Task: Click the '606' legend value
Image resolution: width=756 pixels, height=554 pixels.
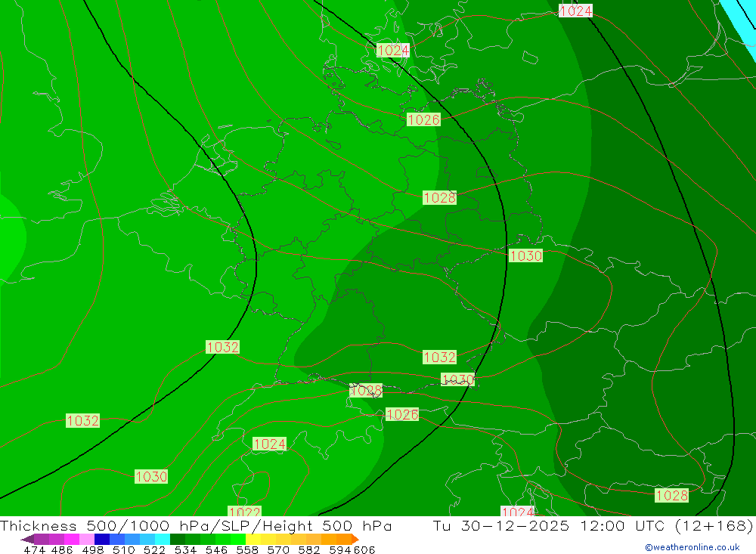Action: tap(364, 550)
